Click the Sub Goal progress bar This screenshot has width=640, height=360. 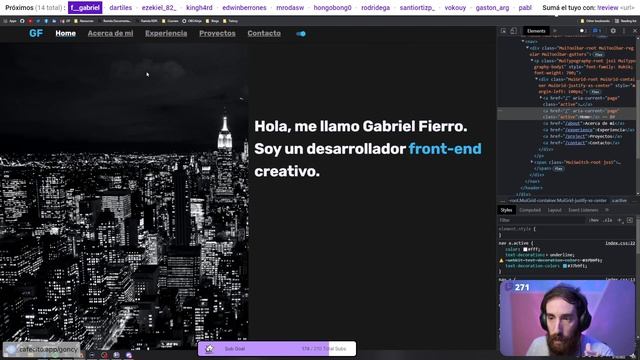(x=277, y=349)
